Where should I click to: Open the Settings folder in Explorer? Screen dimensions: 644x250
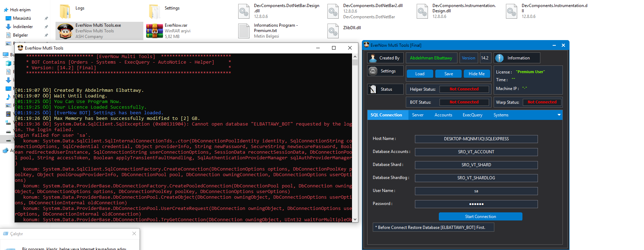point(164,11)
